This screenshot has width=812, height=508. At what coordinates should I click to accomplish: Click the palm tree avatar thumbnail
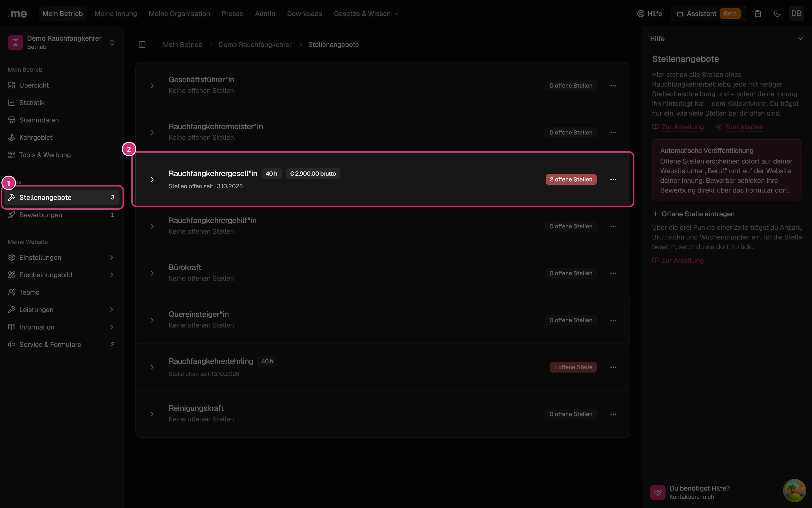tap(794, 491)
